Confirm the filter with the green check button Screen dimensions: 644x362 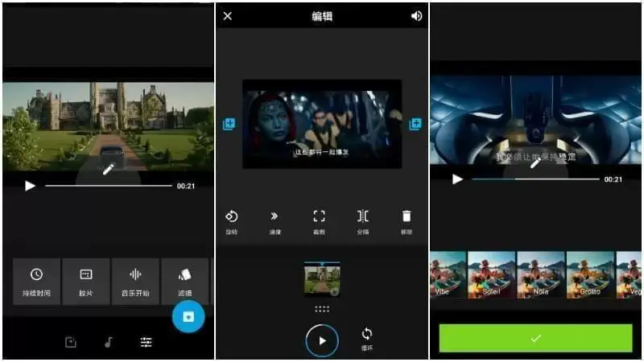coord(535,338)
